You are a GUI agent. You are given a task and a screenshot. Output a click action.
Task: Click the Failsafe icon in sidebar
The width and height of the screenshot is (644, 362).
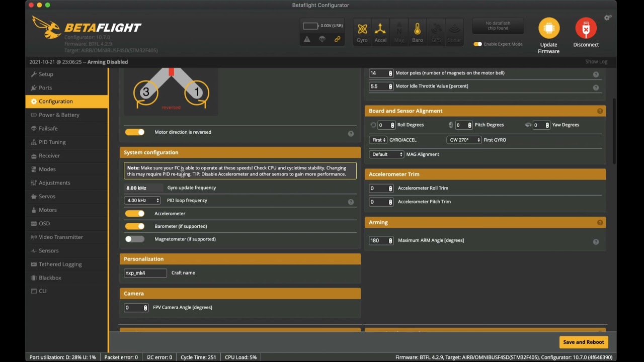point(34,129)
